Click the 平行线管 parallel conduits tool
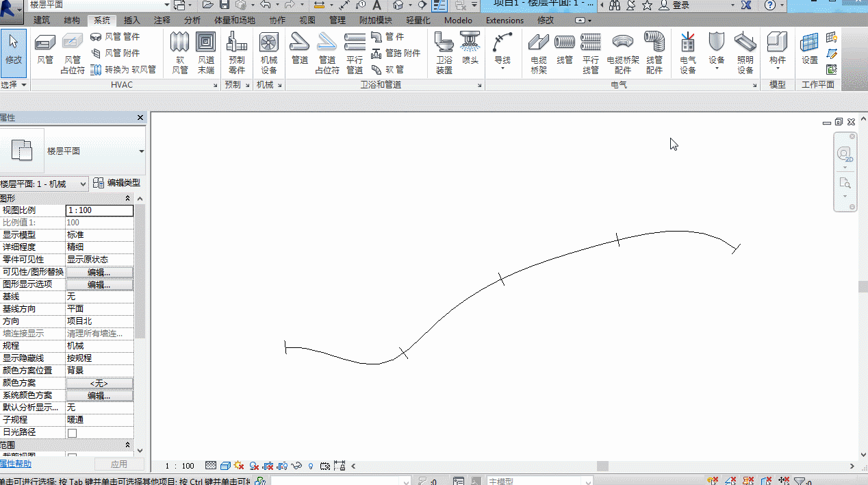Image resolution: width=868 pixels, height=485 pixels. [x=591, y=53]
